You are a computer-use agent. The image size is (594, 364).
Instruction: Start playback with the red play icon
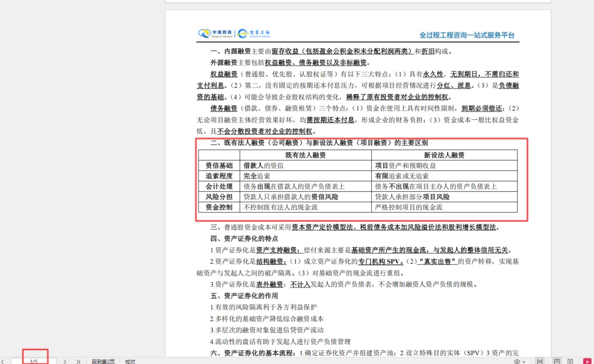point(587,361)
